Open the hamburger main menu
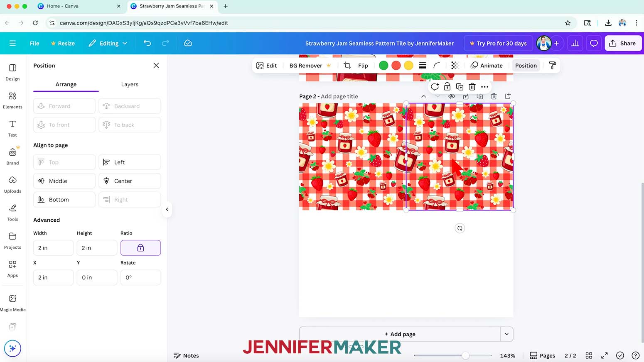The height and width of the screenshot is (362, 644). tap(12, 43)
